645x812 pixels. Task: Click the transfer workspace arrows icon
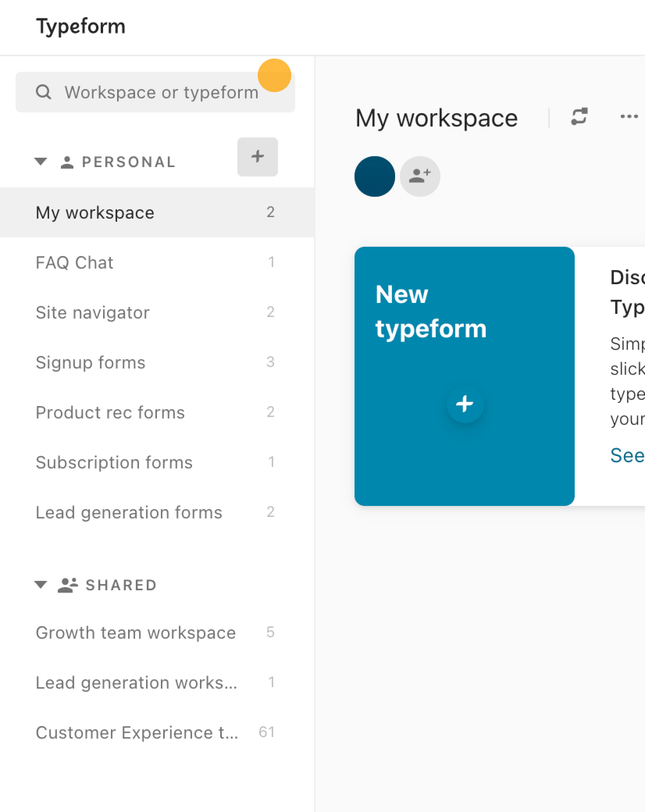[579, 116]
